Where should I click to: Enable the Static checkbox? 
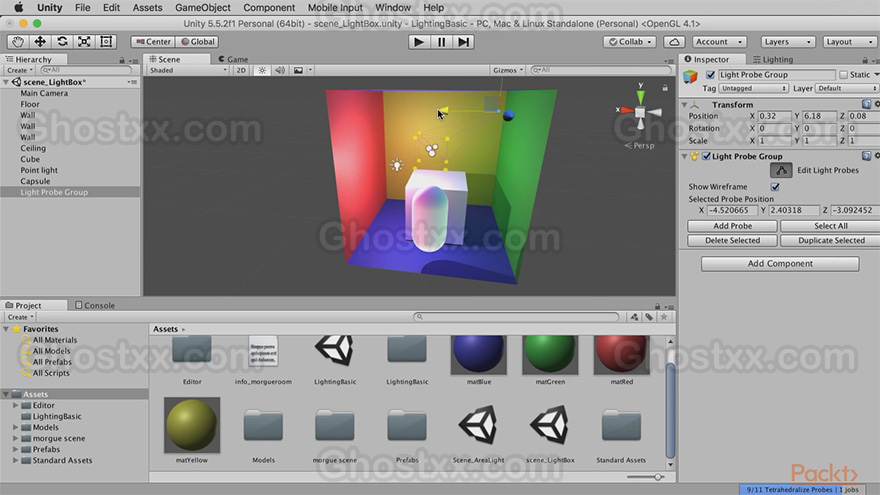843,75
